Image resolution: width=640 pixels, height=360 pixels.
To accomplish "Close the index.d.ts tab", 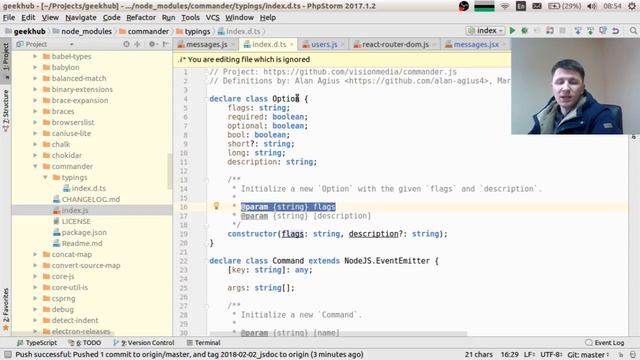I will coord(292,44).
